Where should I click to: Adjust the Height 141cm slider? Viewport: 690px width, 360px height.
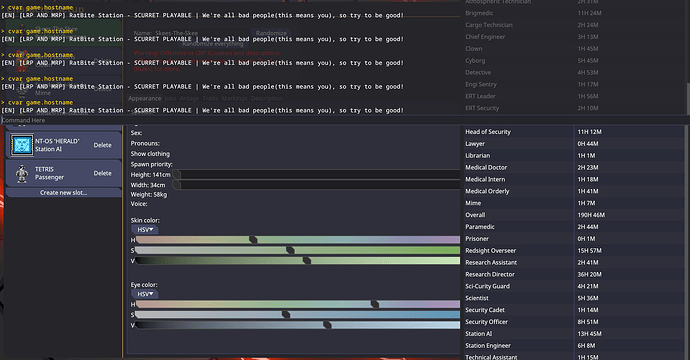click(x=316, y=175)
